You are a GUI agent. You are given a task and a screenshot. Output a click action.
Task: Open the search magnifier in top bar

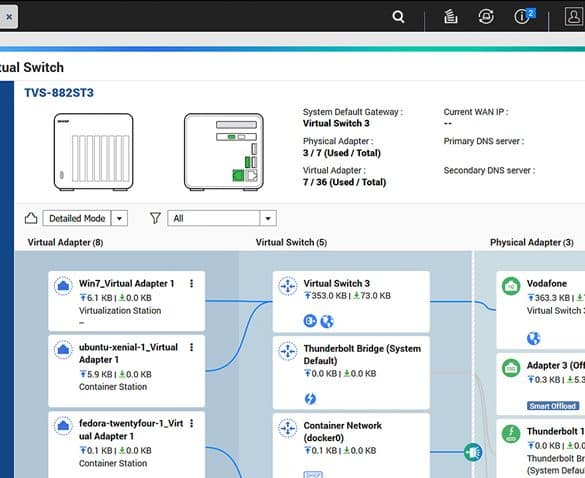[x=398, y=16]
